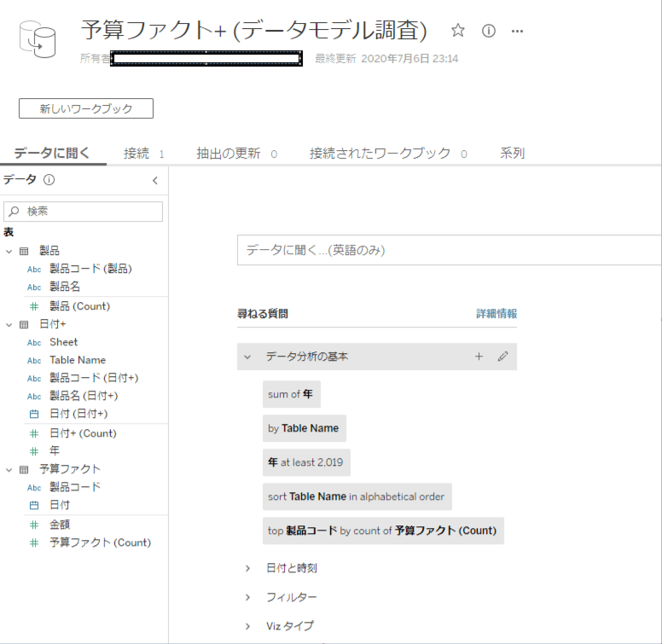The width and height of the screenshot is (662, 644).
Task: Click Abc icon of Table Name field
Action: point(34,361)
